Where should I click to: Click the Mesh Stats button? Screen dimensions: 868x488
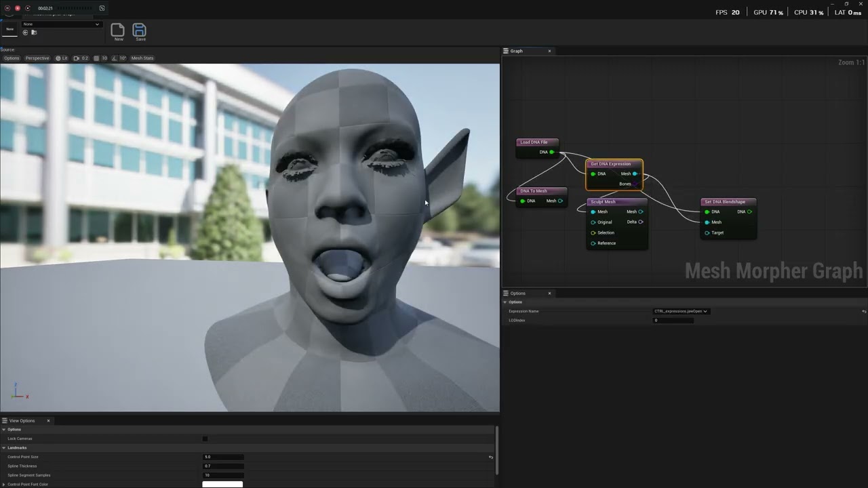point(142,58)
